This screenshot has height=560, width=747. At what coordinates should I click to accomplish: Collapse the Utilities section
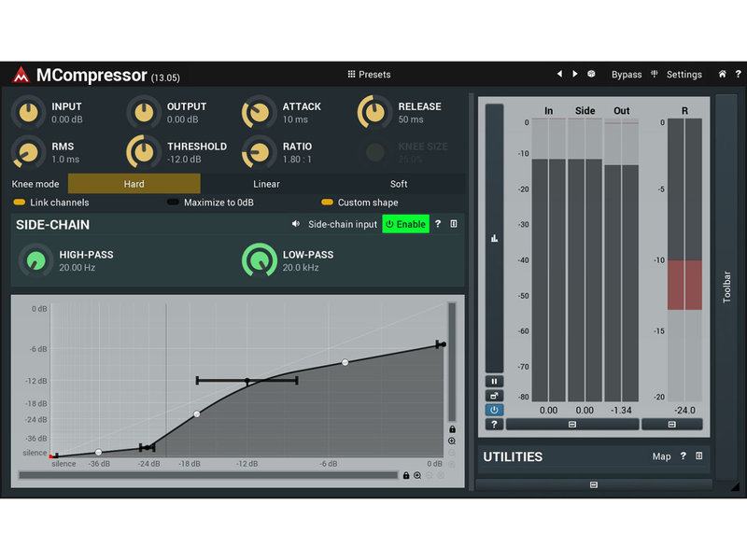(698, 456)
